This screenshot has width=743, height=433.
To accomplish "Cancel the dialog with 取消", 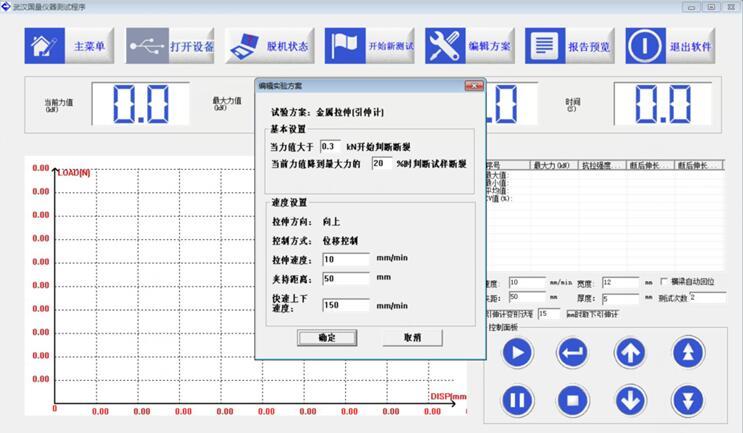I will [x=412, y=338].
